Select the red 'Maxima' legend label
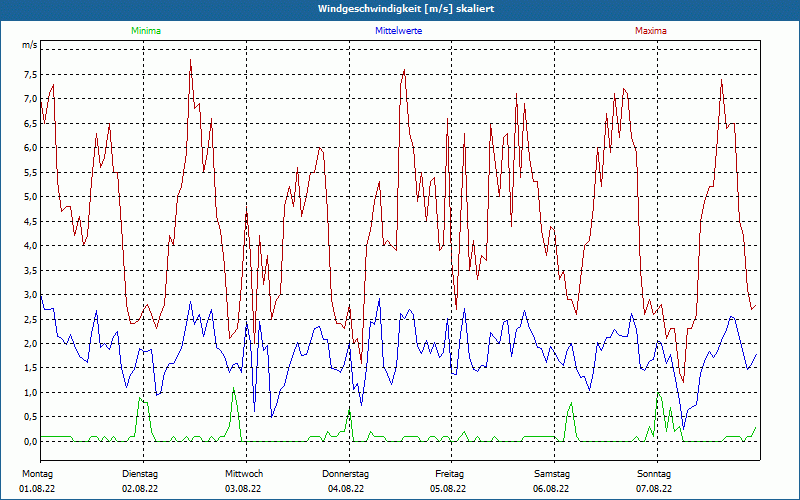This screenshot has height=500, width=800. [x=651, y=31]
